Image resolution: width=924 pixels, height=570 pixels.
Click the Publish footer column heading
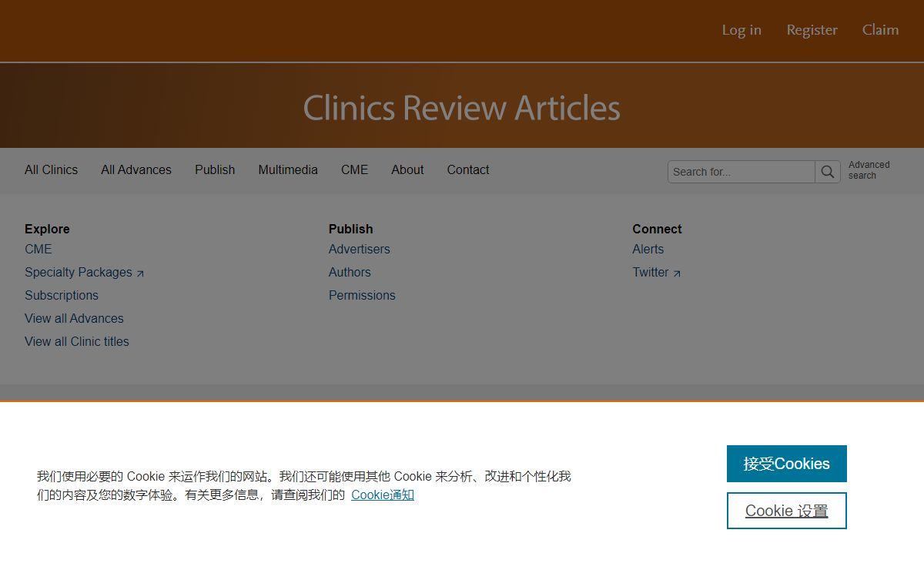click(x=351, y=229)
